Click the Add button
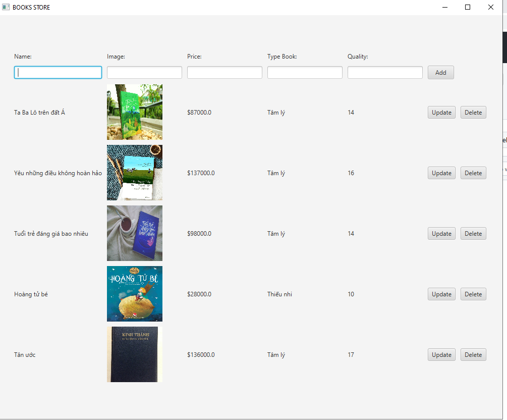 (x=441, y=73)
